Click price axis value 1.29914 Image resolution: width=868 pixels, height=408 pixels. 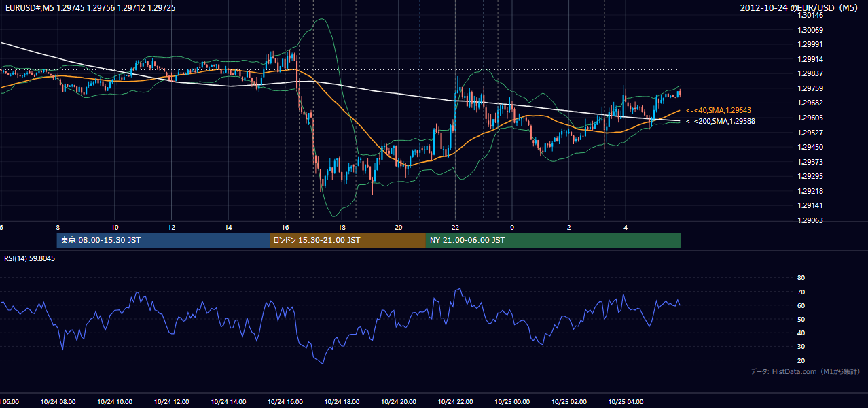pos(811,59)
